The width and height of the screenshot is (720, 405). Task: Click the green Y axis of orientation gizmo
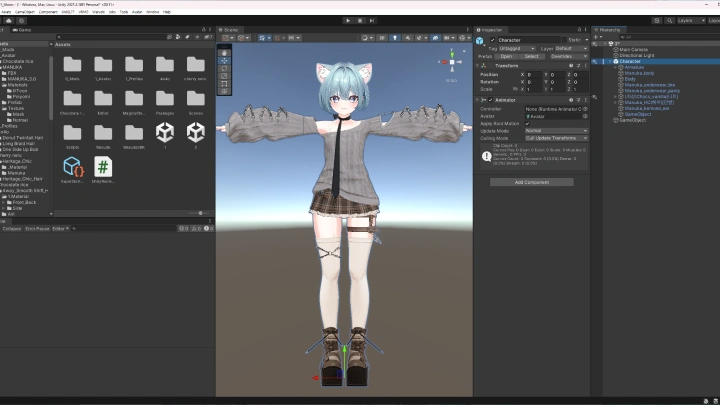452,55
